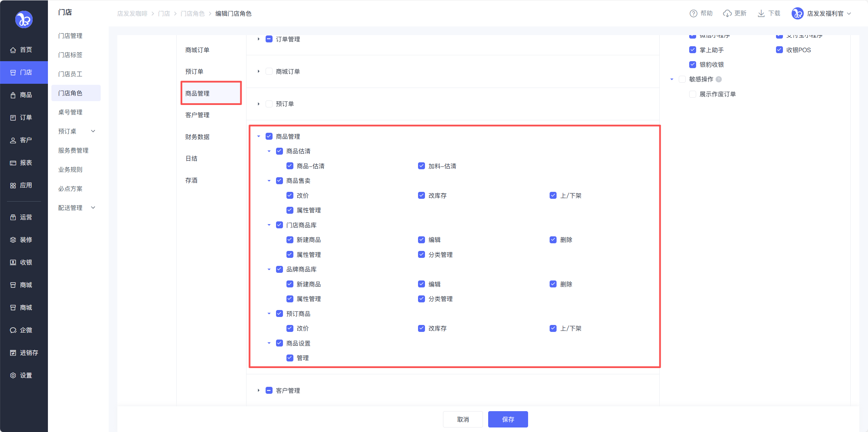This screenshot has width=868, height=432.
Task: Click 门店角色 in the breadcrumb
Action: pos(192,14)
